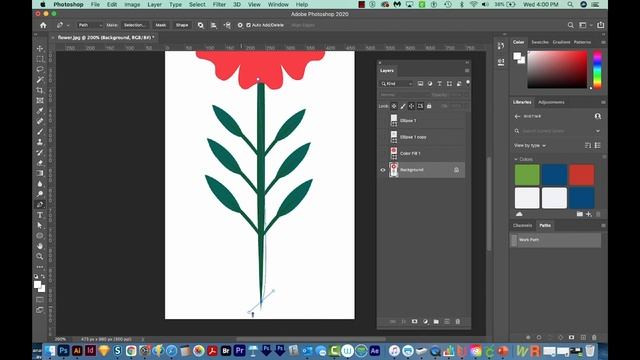The image size is (640, 360).
Task: Select the Clone Stamp tool
Action: click(40, 142)
